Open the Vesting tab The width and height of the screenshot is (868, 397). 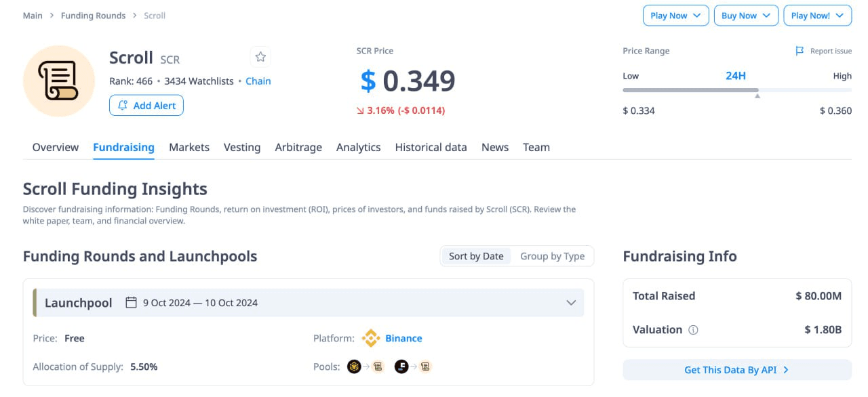[242, 147]
